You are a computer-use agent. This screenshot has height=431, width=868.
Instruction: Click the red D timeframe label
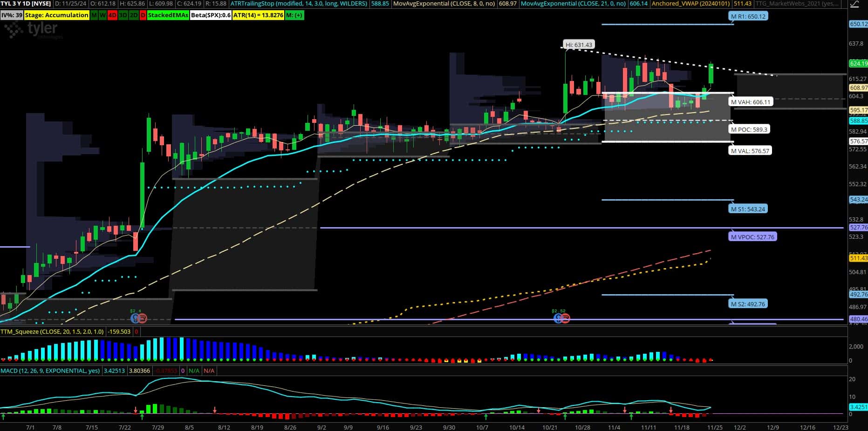[143, 15]
